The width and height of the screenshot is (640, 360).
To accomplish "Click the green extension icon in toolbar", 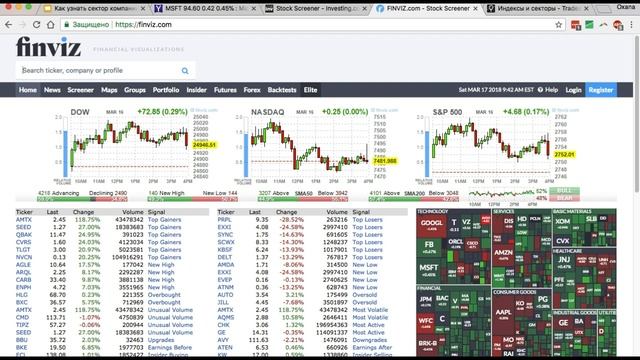I will point(589,25).
